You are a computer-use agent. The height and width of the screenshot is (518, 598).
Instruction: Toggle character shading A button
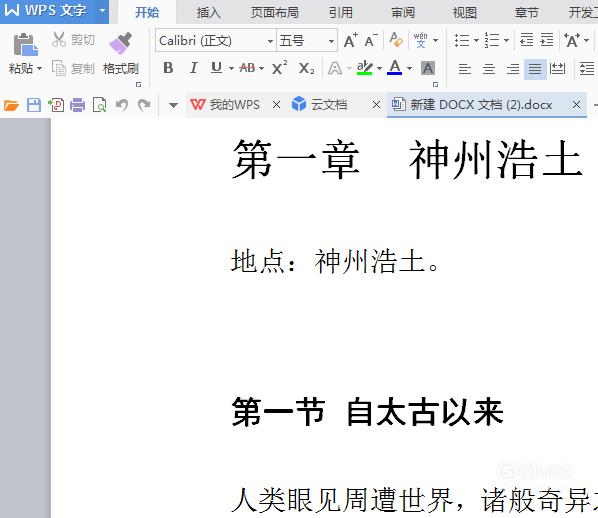tap(428, 69)
